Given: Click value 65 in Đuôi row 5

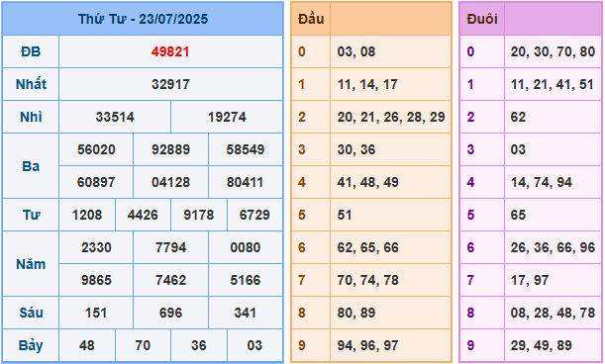Looking at the screenshot, I should 518,215.
